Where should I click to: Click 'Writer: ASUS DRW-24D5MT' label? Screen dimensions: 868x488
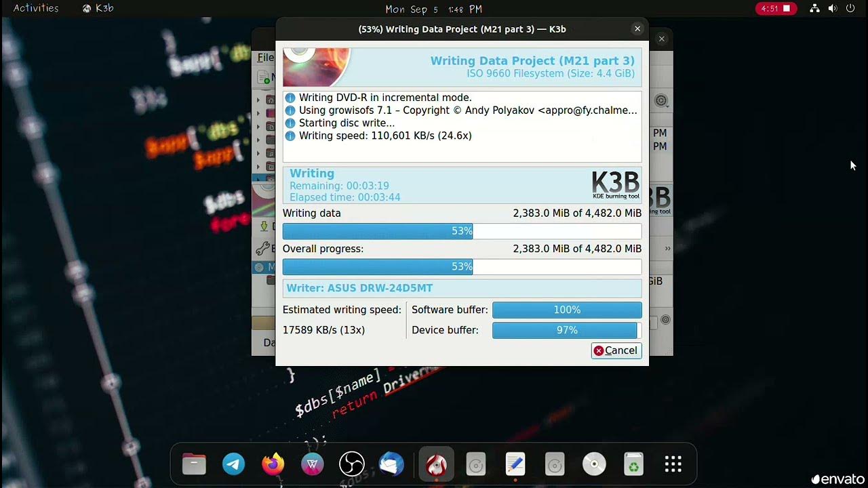click(359, 288)
